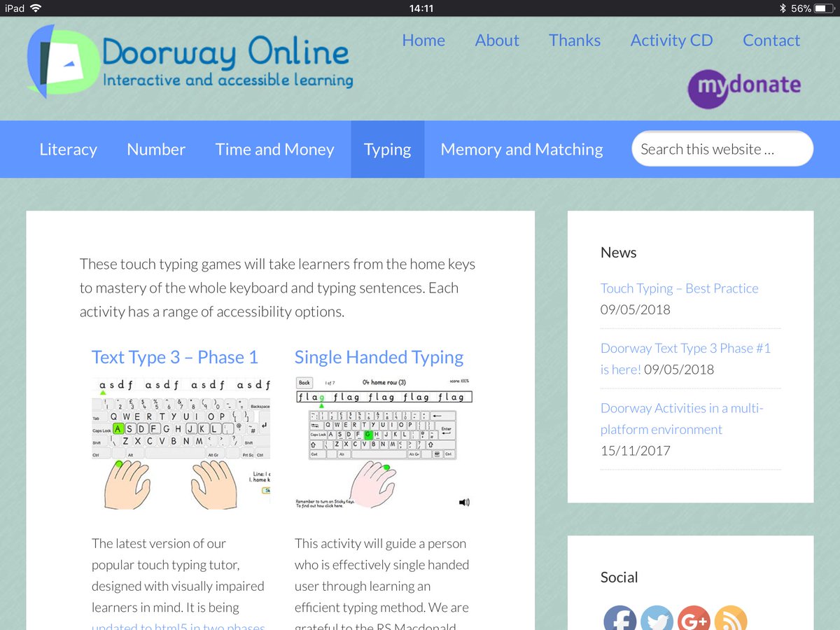Click the 09/05/2018 date under Best Practice
This screenshot has width=840, height=630.
636,309
